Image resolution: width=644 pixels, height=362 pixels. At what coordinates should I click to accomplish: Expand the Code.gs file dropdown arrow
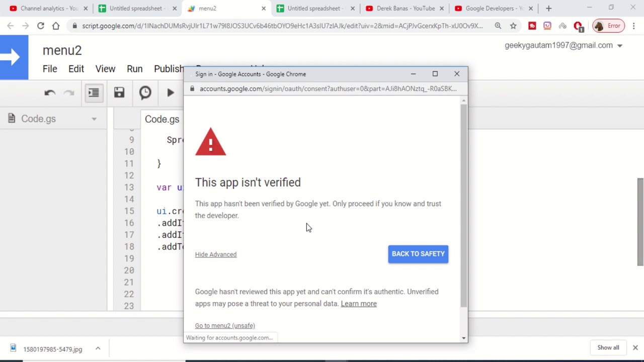point(94,119)
